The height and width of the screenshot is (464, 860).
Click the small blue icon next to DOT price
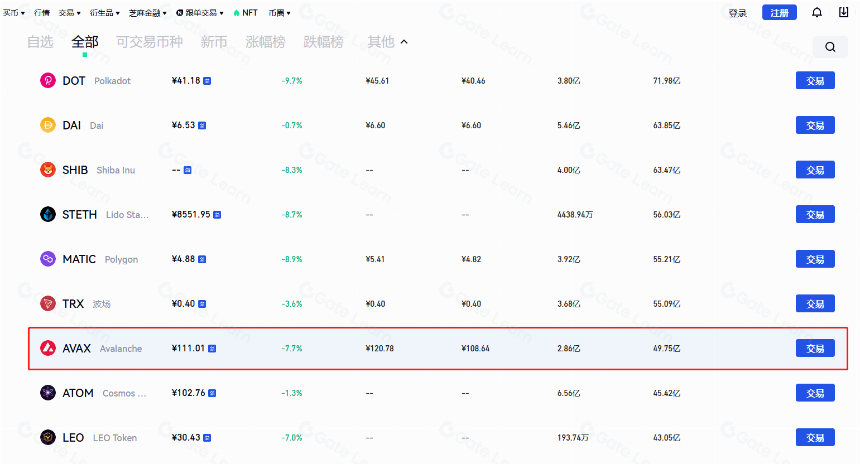[207, 81]
